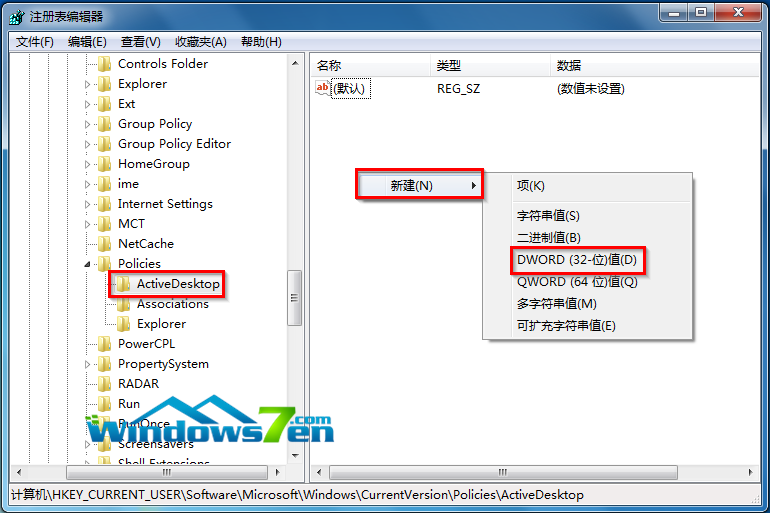This screenshot has height=513, width=770.
Task: Click the PowerCPL folder icon
Action: click(x=104, y=344)
